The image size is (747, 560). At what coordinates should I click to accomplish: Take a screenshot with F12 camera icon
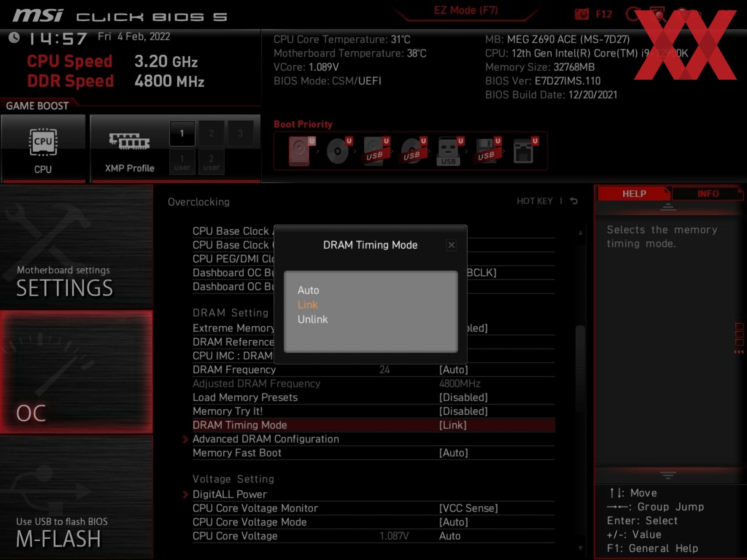coord(582,14)
